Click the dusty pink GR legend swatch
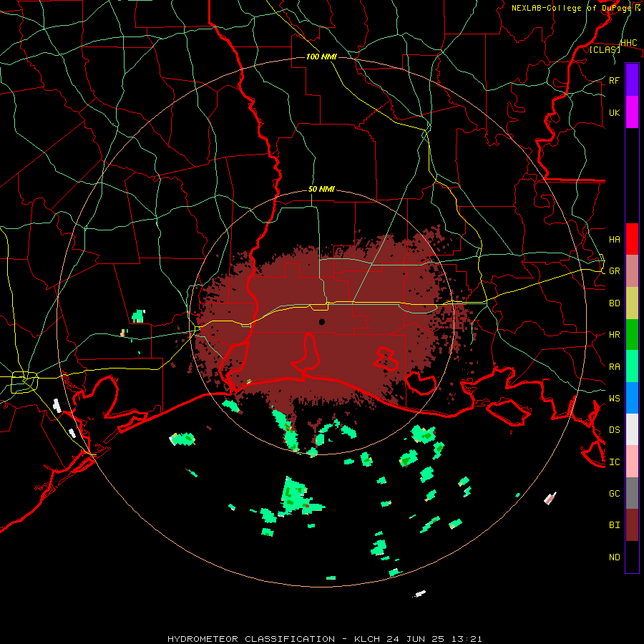 point(632,271)
